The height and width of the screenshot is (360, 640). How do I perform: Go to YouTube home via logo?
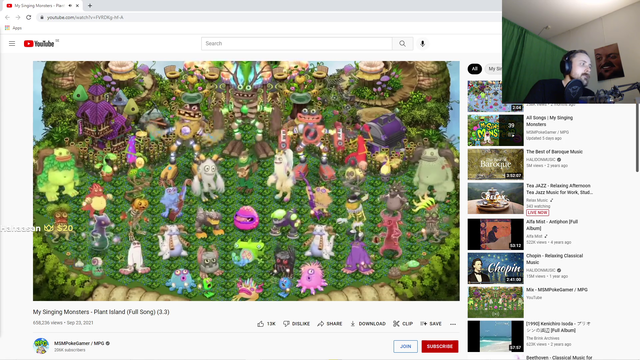39,44
